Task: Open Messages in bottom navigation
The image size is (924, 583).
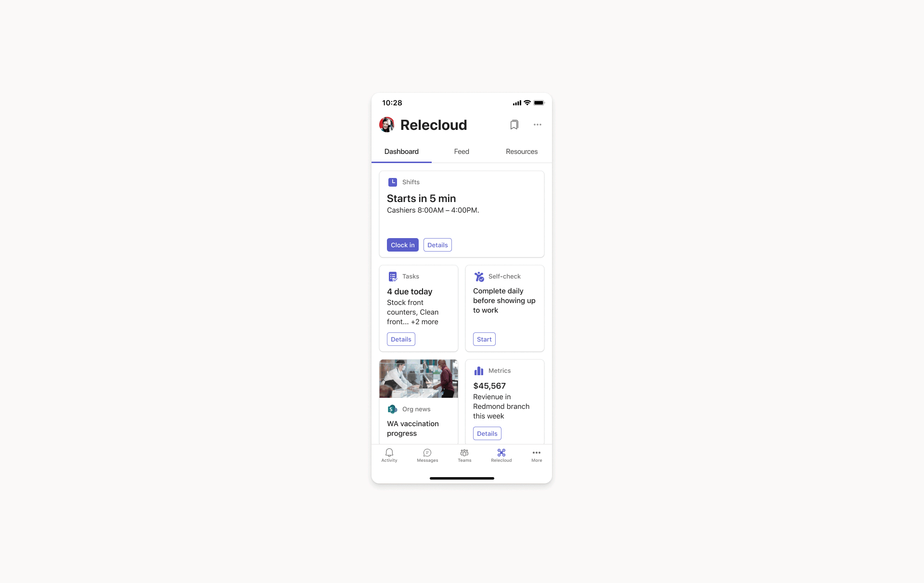Action: (x=427, y=456)
